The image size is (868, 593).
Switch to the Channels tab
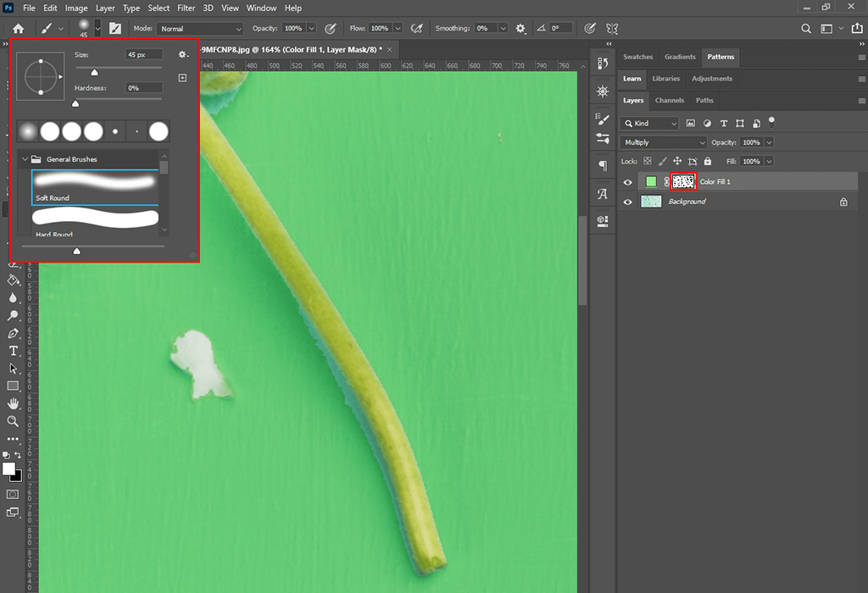pyautogui.click(x=670, y=100)
